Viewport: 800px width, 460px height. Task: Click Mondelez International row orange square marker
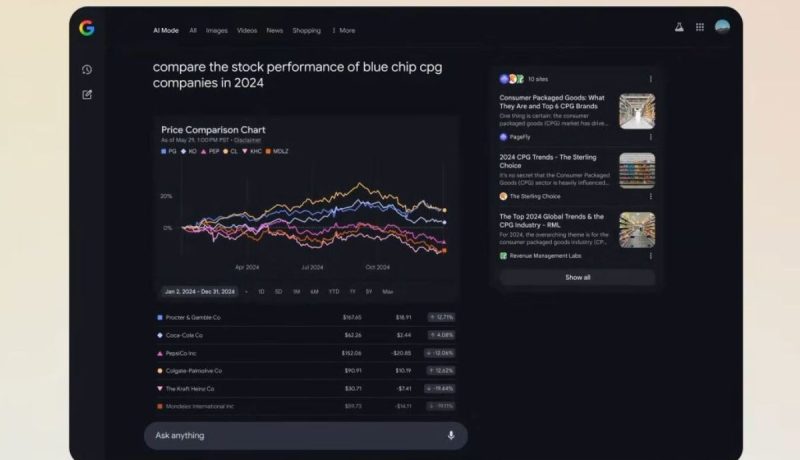click(160, 406)
